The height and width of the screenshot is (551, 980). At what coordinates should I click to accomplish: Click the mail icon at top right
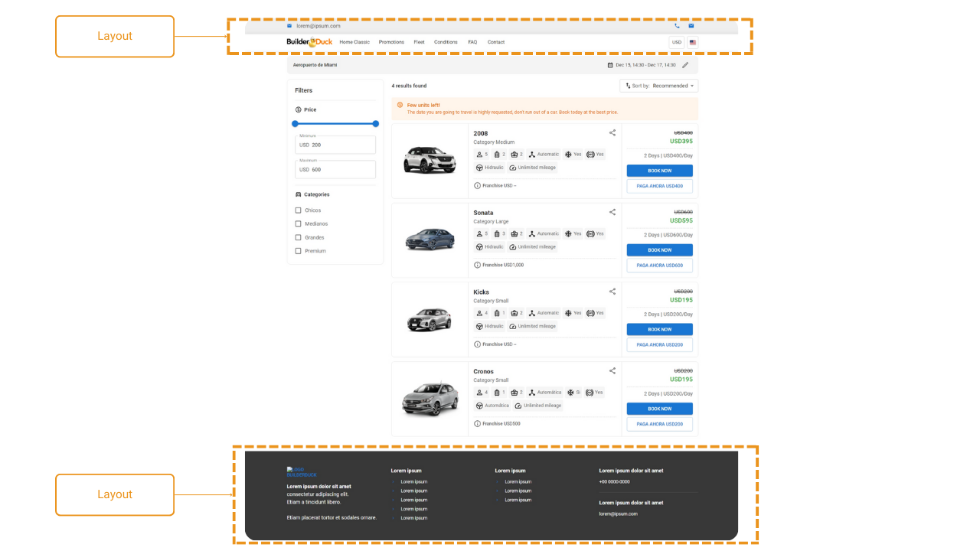pyautogui.click(x=691, y=26)
